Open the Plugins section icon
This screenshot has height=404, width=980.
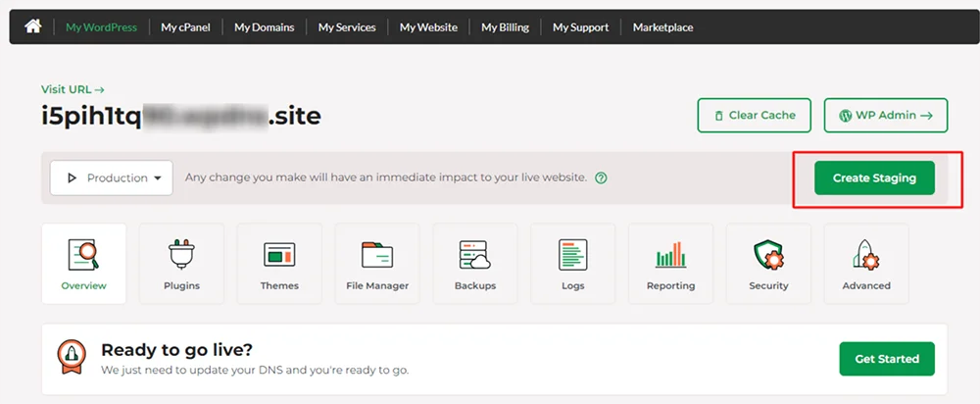[181, 255]
